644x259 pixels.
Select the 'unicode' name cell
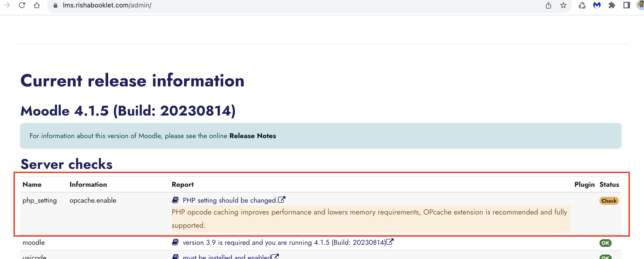click(x=34, y=257)
